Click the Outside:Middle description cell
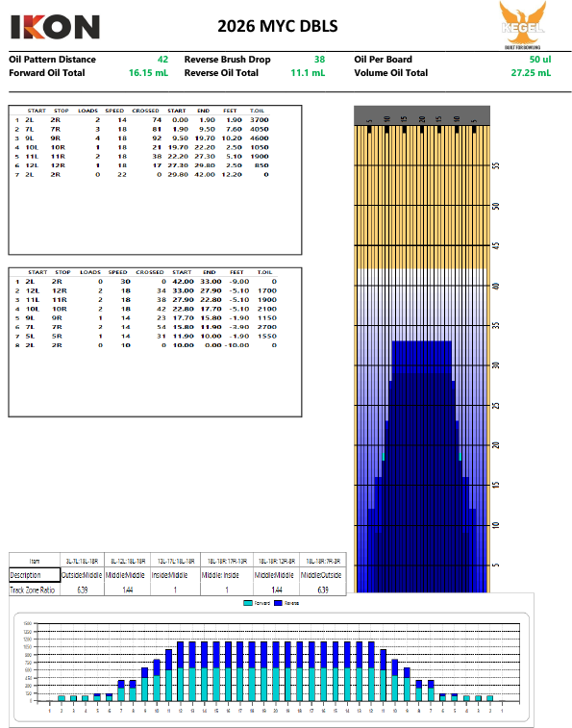 [x=82, y=575]
